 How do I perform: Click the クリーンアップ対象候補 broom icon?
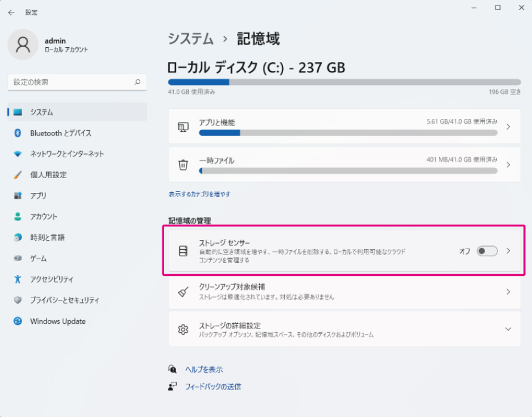click(x=183, y=292)
